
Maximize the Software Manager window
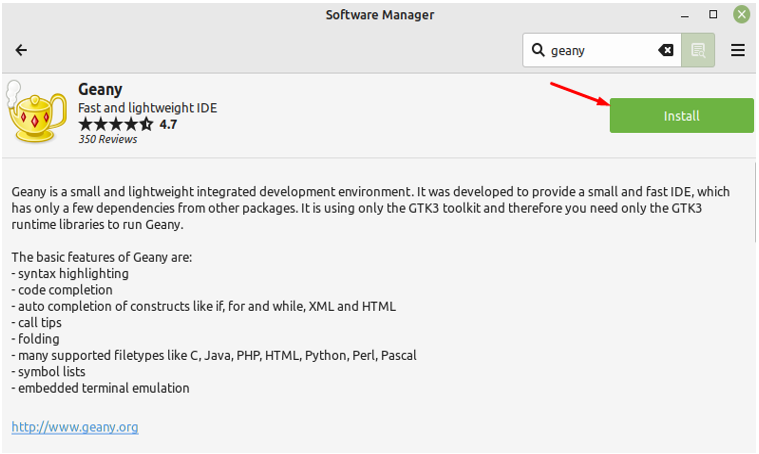tap(713, 15)
